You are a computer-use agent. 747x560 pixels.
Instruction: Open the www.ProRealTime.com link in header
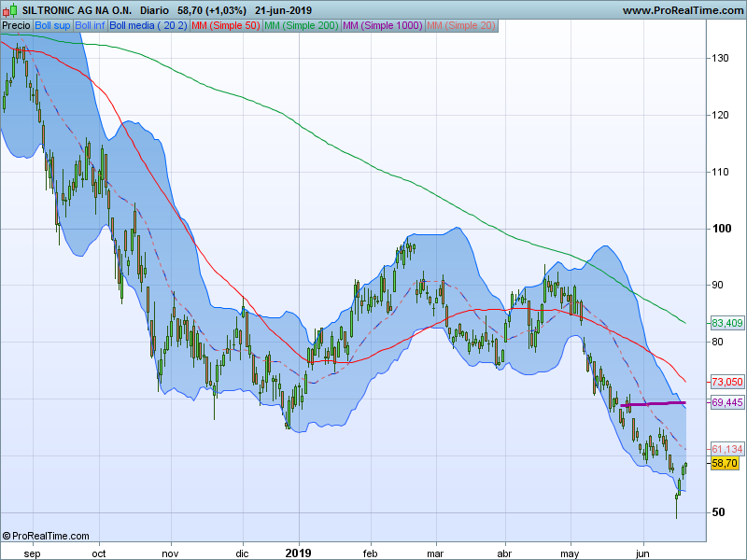[683, 10]
